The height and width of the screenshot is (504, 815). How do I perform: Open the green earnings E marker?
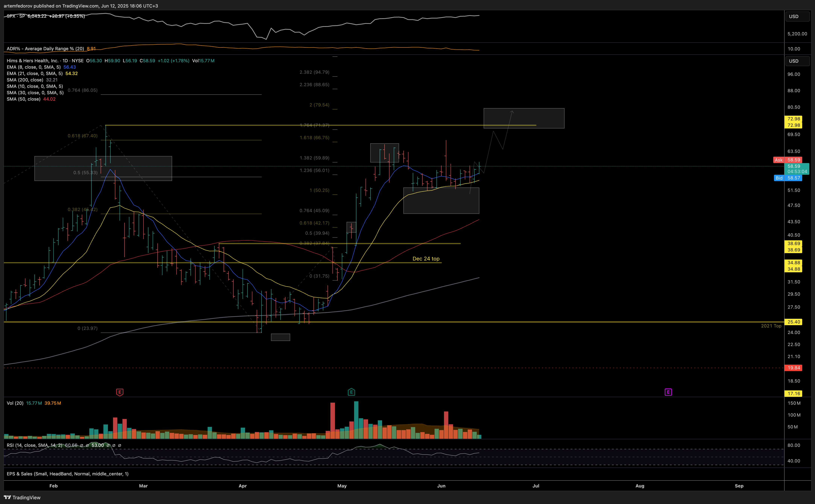point(351,392)
